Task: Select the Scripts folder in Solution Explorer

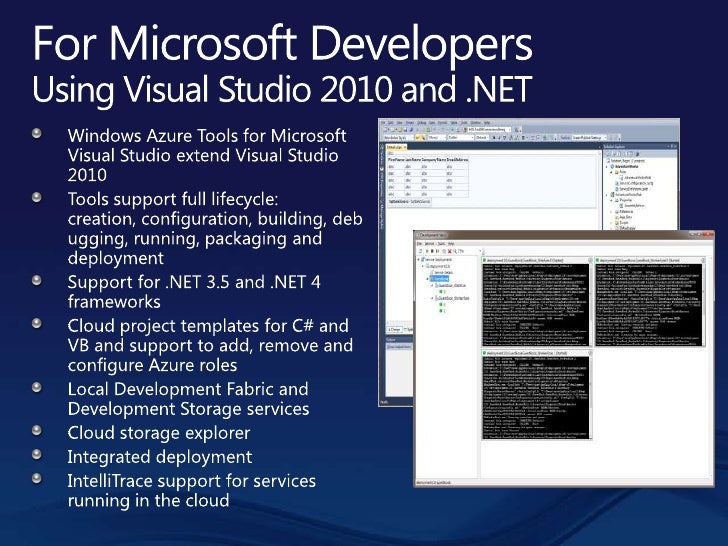Action: [x=622, y=222]
